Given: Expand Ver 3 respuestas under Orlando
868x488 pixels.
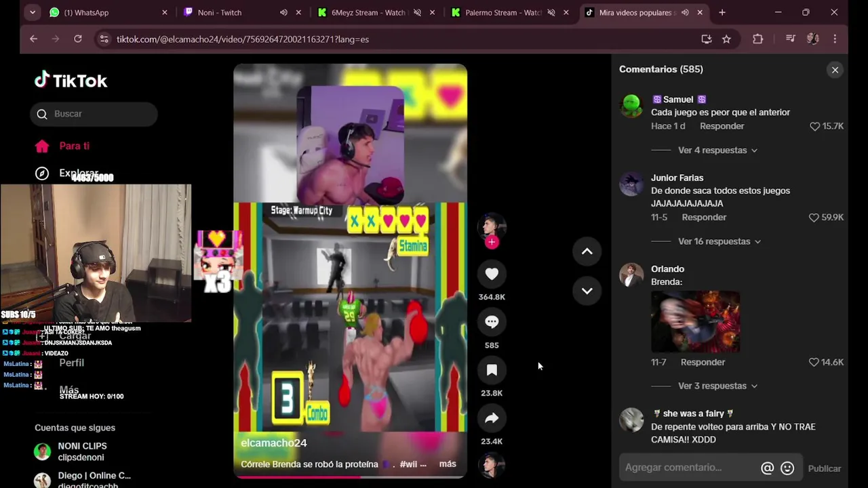Looking at the screenshot, I should (717, 386).
